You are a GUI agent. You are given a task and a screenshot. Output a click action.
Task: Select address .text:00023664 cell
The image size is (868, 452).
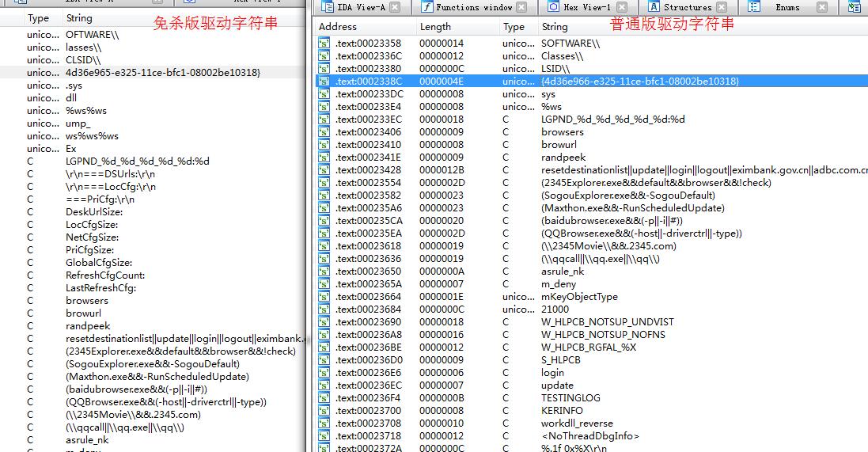pyautogui.click(x=368, y=297)
